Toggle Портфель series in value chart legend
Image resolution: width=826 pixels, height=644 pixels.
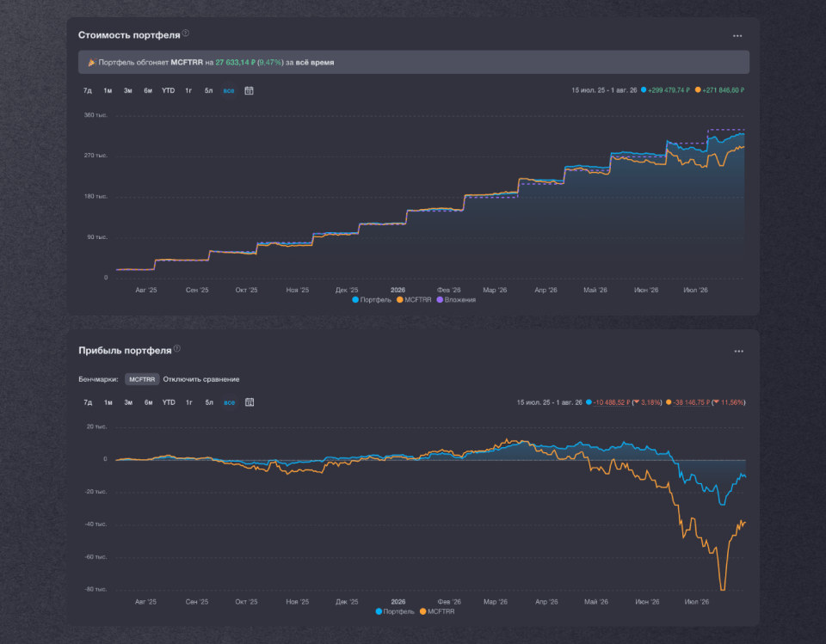[x=372, y=299]
